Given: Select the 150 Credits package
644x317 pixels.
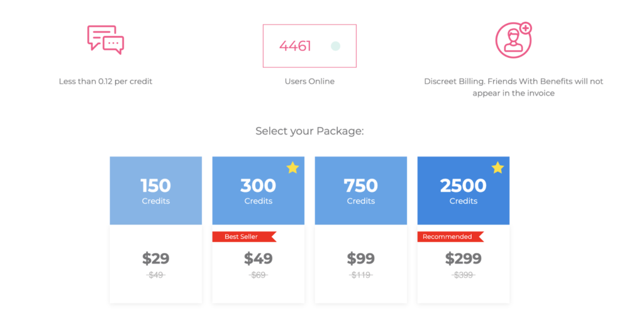Looking at the screenshot, I should 156,191.
